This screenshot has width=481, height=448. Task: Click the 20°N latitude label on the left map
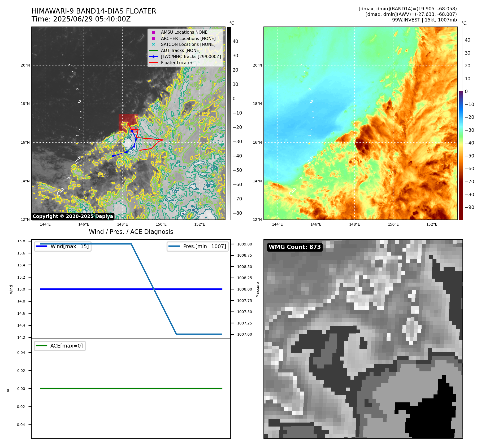[x=25, y=65]
